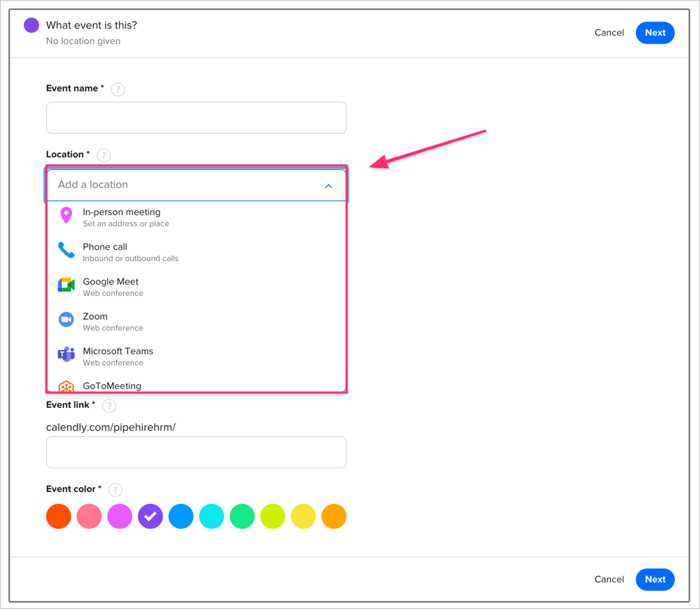700x609 pixels.
Task: Click the Location field help icon
Action: click(104, 155)
